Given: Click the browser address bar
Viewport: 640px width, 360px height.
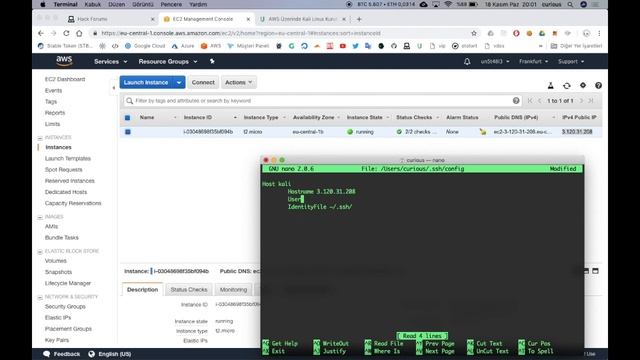Looking at the screenshot, I should coord(282,33).
